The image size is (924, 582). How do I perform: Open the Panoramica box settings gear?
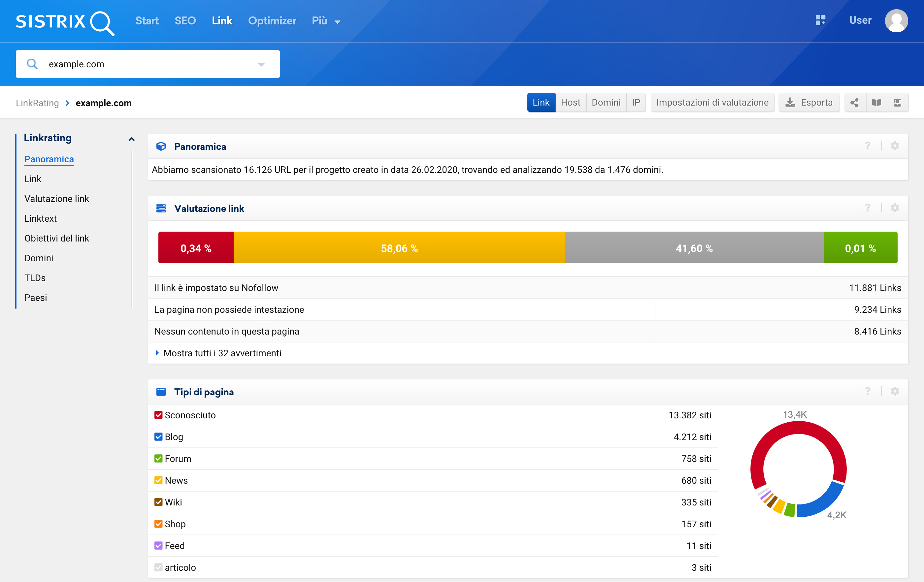click(894, 146)
